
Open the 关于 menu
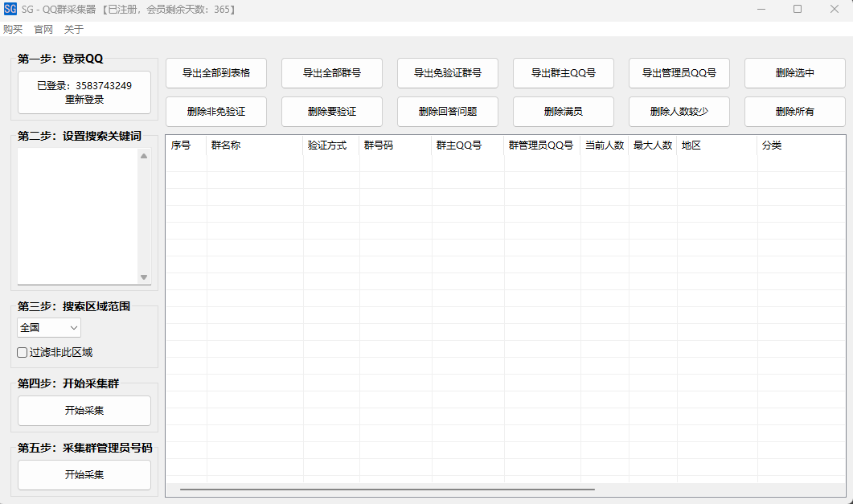point(74,29)
